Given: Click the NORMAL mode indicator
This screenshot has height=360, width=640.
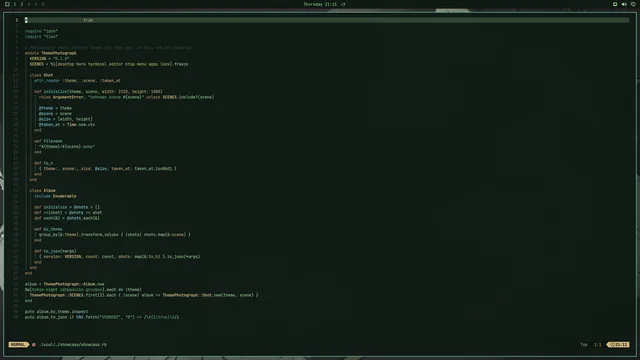Looking at the screenshot, I should (18, 344).
